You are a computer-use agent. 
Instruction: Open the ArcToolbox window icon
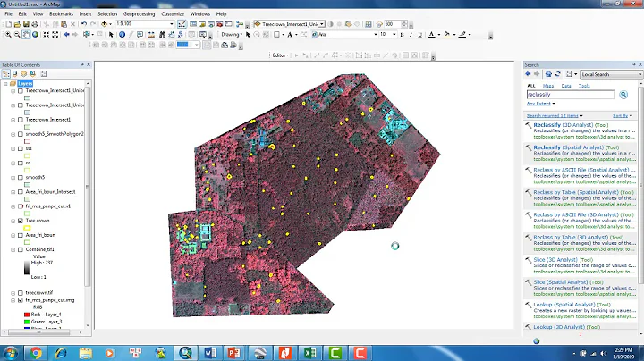click(220, 24)
